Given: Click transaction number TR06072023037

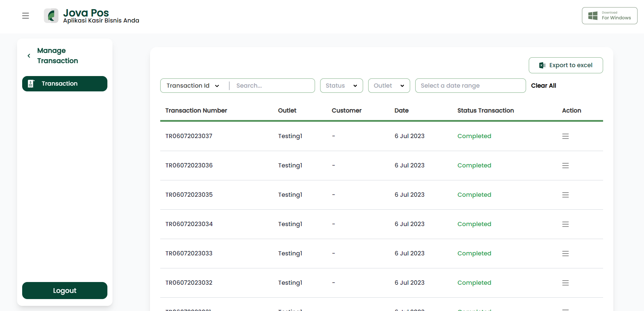Looking at the screenshot, I should point(189,136).
